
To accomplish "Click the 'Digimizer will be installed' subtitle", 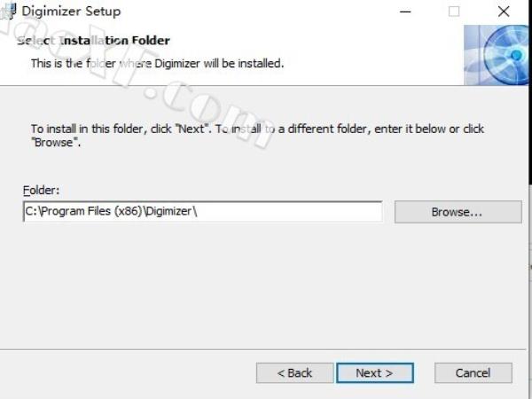I will 158,64.
